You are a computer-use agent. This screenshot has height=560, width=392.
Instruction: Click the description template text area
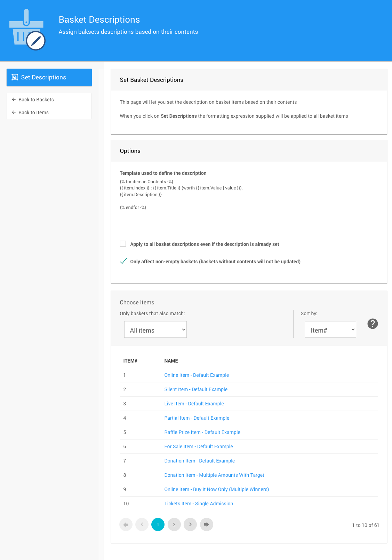pos(249,199)
